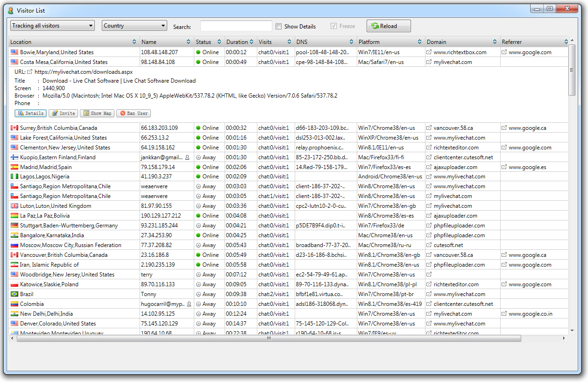Click link icon next to downloads.aspx URL
The width and height of the screenshot is (588, 382).
click(30, 72)
